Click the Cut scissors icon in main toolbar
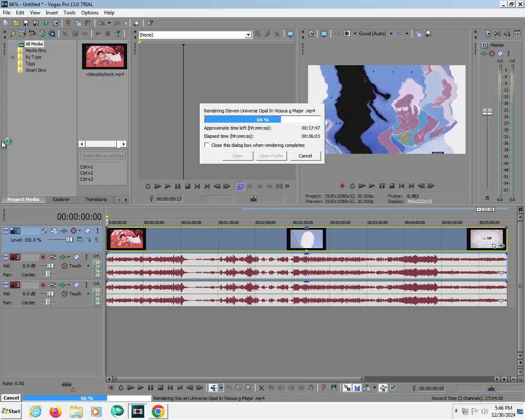Screen dimensions: 525x420 (x=68, y=23)
